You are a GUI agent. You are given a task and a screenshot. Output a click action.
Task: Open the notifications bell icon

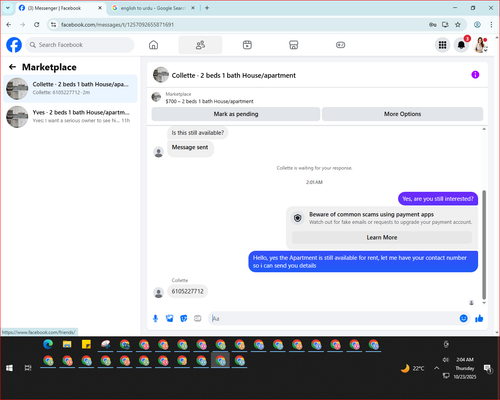[x=461, y=45]
